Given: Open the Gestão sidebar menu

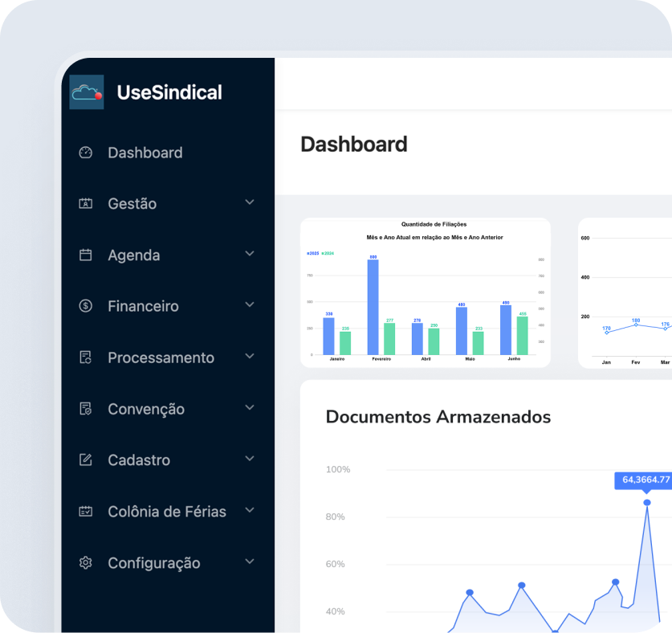Looking at the screenshot, I should pos(168,204).
